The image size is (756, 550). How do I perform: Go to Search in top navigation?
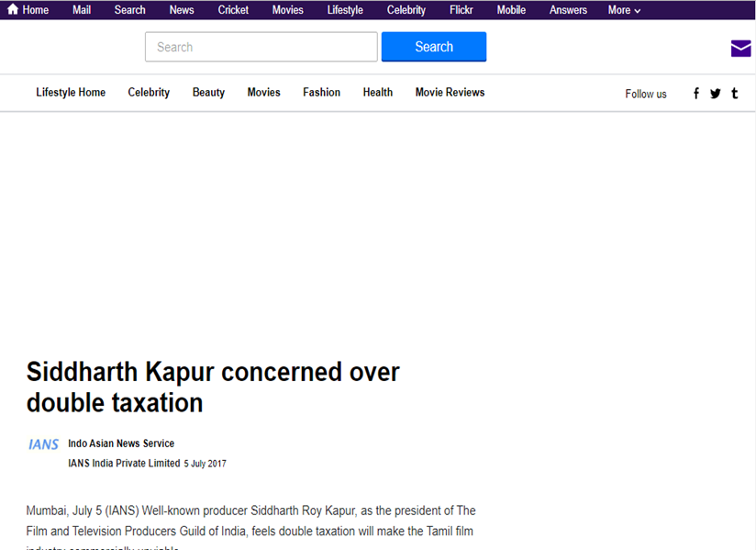point(129,10)
